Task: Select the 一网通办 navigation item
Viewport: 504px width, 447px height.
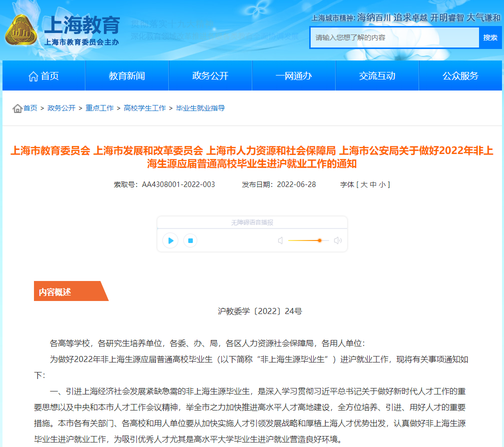Action: (294, 76)
